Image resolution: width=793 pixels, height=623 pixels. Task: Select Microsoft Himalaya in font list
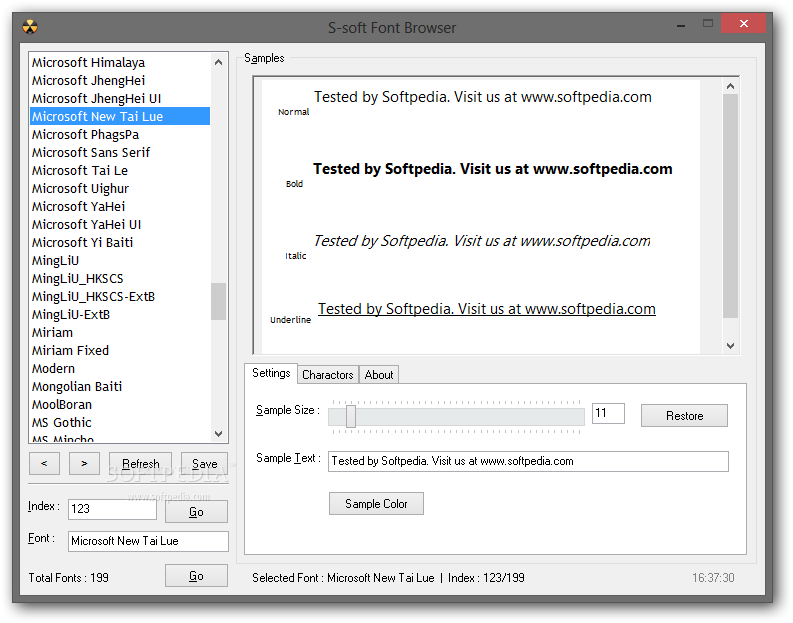click(x=120, y=63)
